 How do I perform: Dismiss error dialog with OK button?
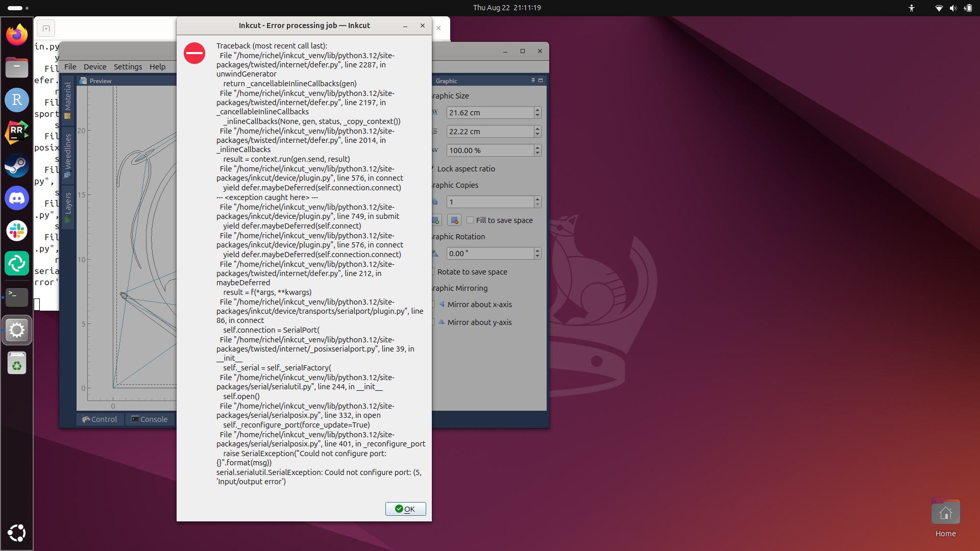pyautogui.click(x=405, y=509)
